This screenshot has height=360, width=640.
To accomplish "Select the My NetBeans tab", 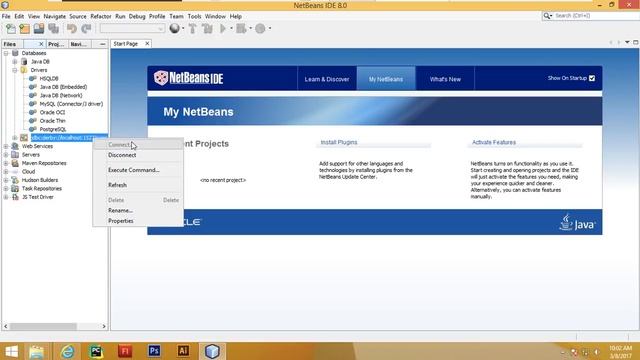I will [386, 79].
